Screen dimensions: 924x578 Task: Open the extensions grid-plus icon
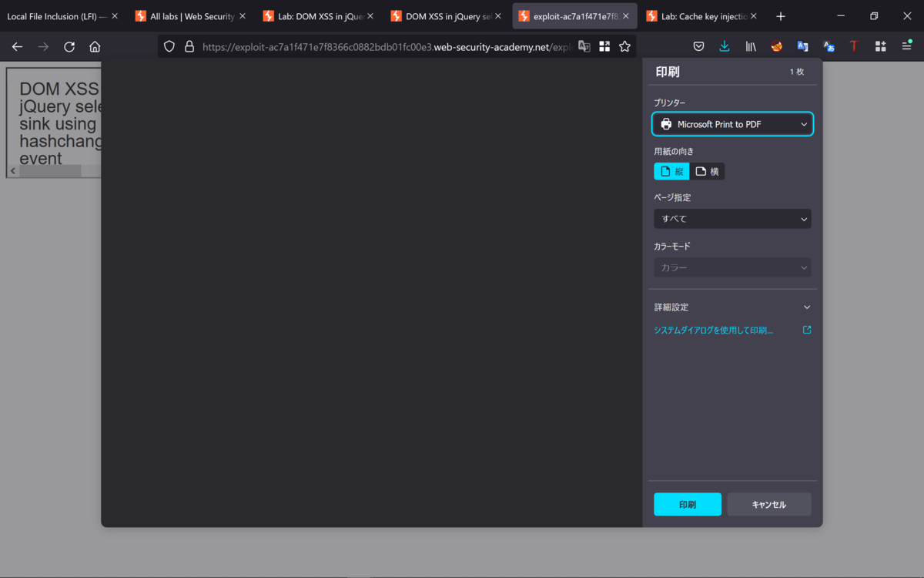click(880, 46)
